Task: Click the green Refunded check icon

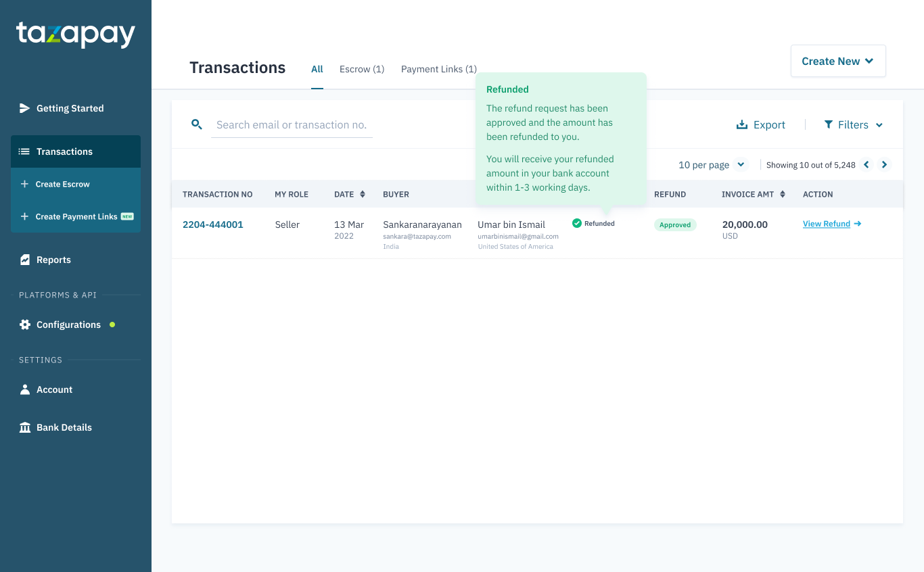Action: (577, 222)
